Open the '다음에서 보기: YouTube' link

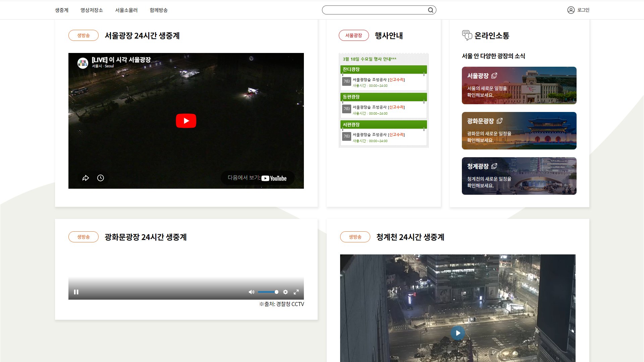pyautogui.click(x=258, y=178)
